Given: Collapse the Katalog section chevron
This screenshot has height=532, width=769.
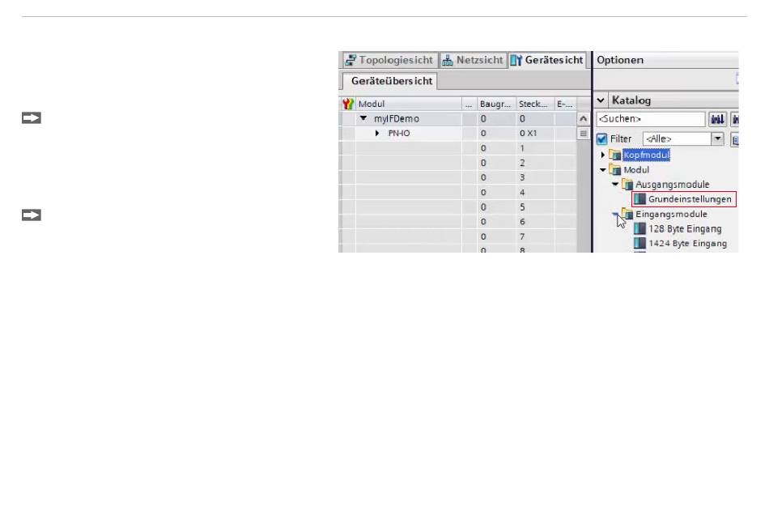Looking at the screenshot, I should 601,100.
